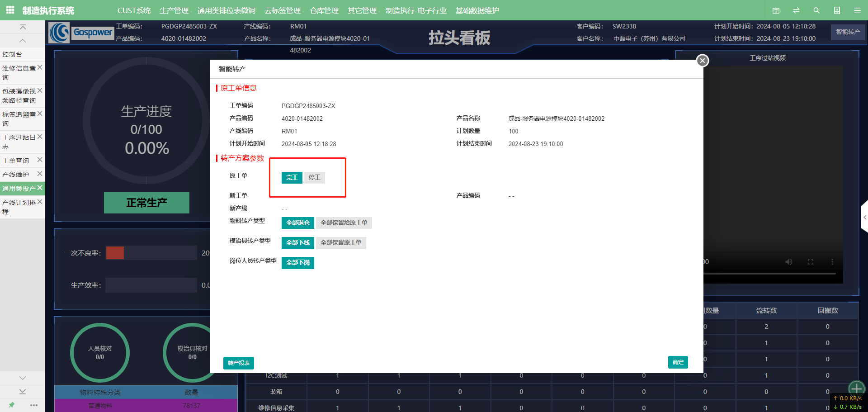
Task: Click the door logout icon in top bar
Action: coord(837,10)
